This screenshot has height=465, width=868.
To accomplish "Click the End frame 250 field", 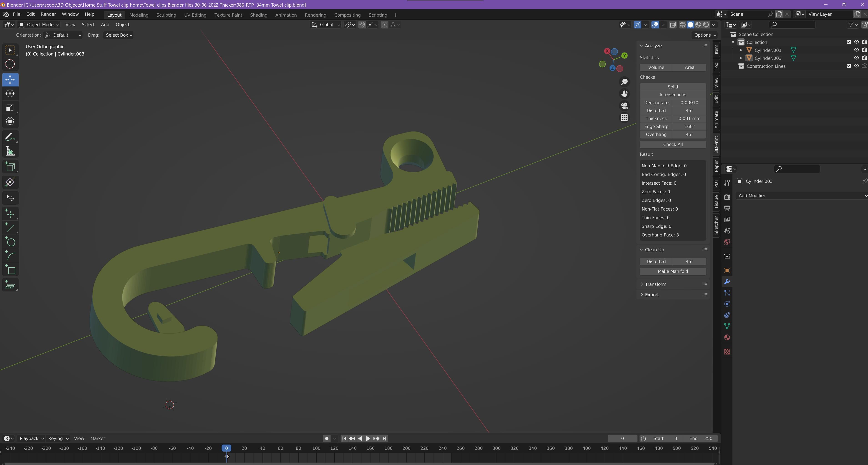I will click(701, 438).
